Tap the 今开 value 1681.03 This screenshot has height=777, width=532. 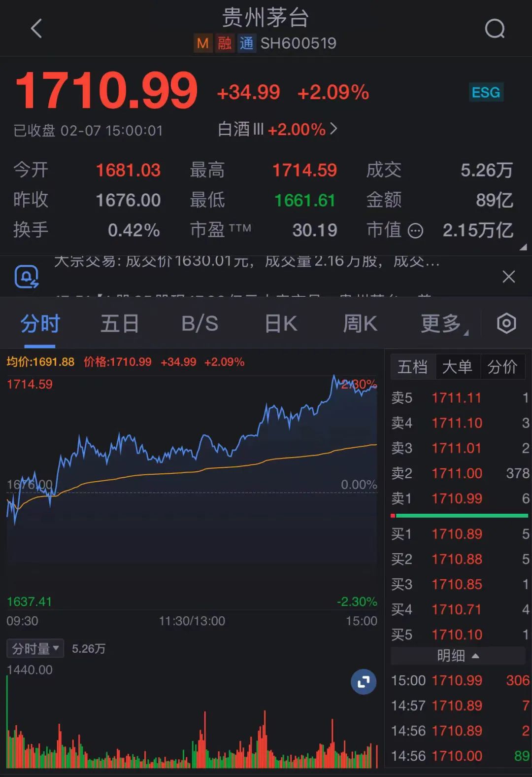tap(128, 171)
